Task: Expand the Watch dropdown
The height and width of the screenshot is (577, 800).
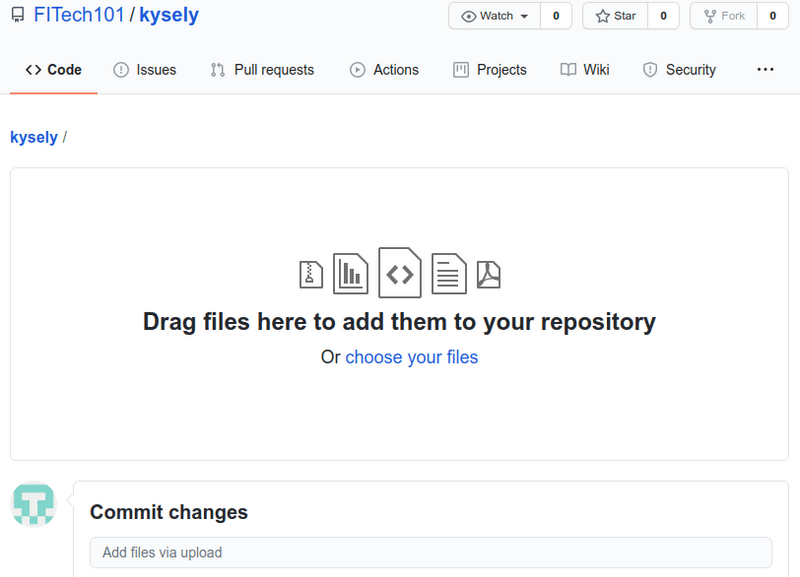Action: [x=495, y=16]
